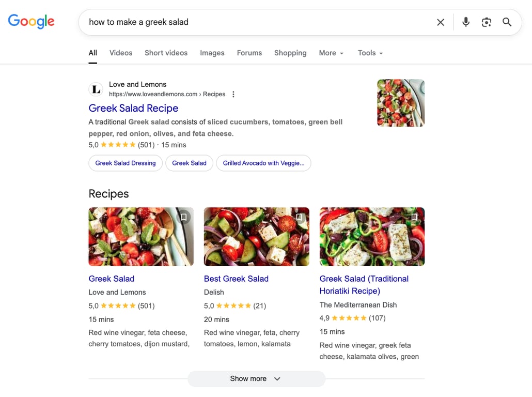This screenshot has width=532, height=397.
Task: Click the Google logo
Action: point(31,21)
